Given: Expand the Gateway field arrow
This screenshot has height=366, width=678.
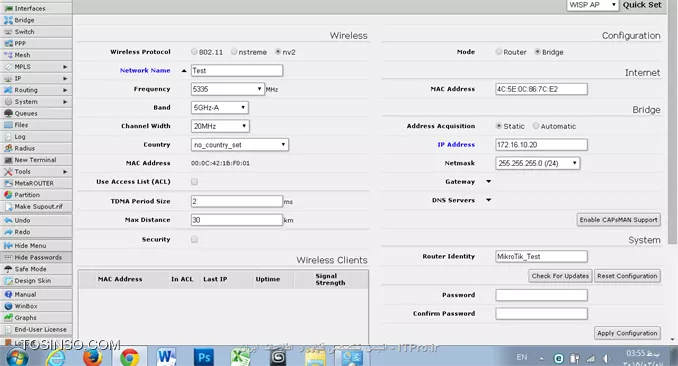Looking at the screenshot, I should click(489, 182).
